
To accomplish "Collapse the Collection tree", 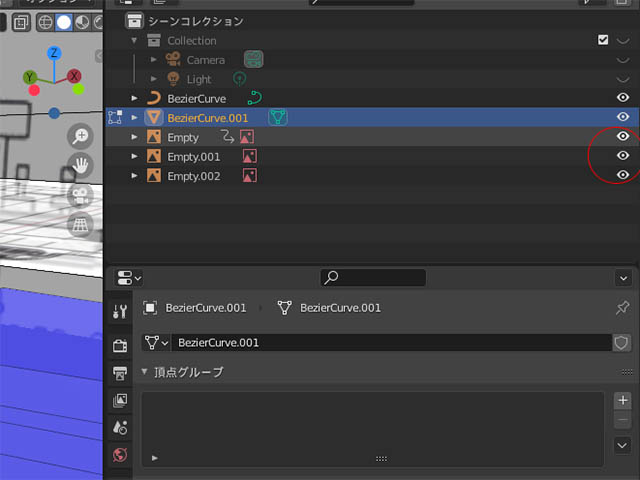I will (134, 40).
